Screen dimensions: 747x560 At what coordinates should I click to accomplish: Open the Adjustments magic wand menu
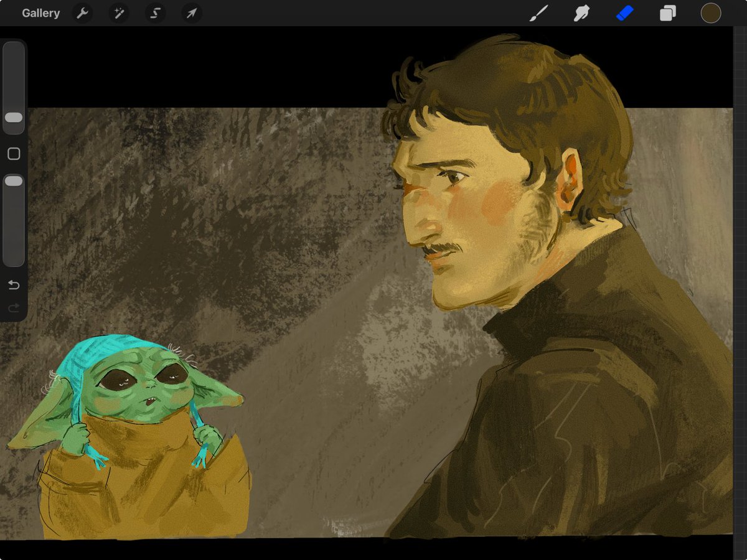tap(119, 13)
